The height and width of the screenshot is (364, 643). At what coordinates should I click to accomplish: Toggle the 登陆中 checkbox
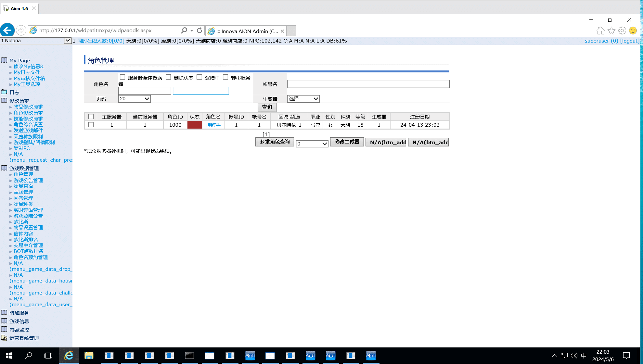(199, 77)
